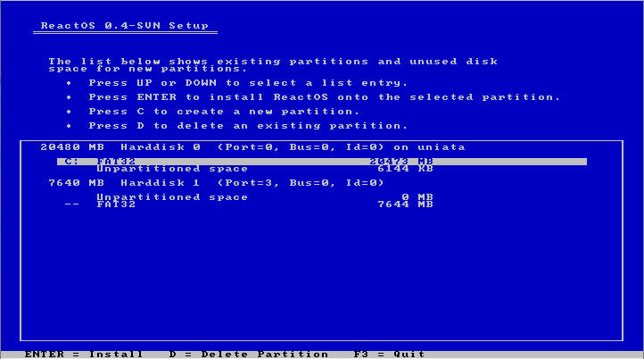Pick the 7644 MB FAT32 partition
This screenshot has width=644, height=359.
click(x=114, y=205)
